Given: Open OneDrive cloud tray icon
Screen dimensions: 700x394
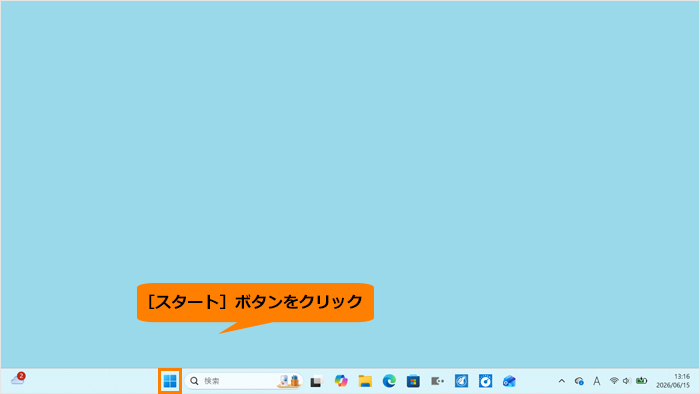Looking at the screenshot, I should [579, 381].
